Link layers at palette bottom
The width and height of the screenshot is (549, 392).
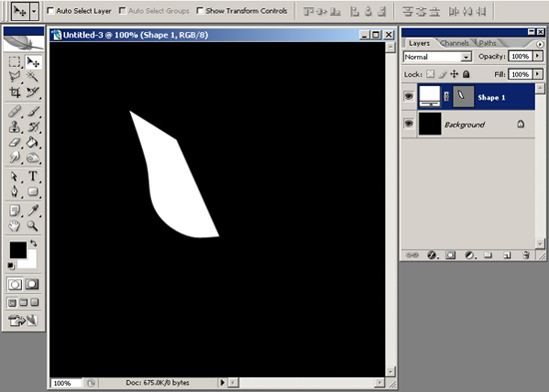[x=412, y=255]
